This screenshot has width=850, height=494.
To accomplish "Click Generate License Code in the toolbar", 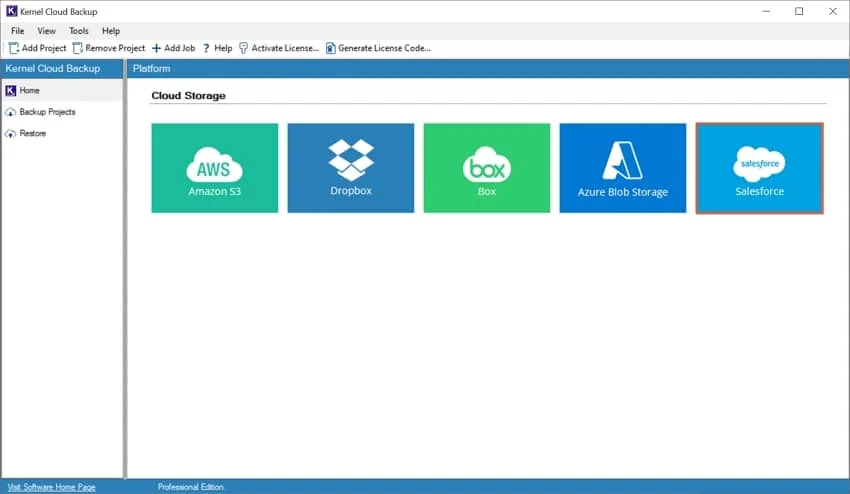I will click(378, 48).
